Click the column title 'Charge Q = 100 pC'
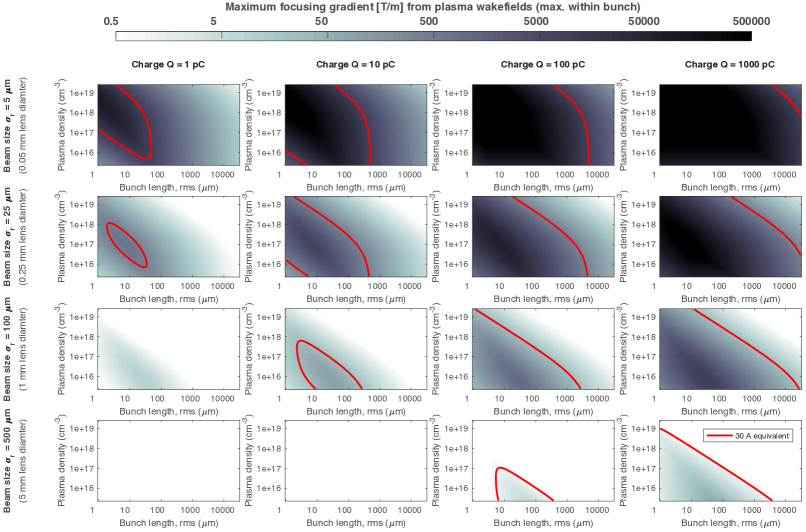Viewport: 806px width, 532px height. 543,64
